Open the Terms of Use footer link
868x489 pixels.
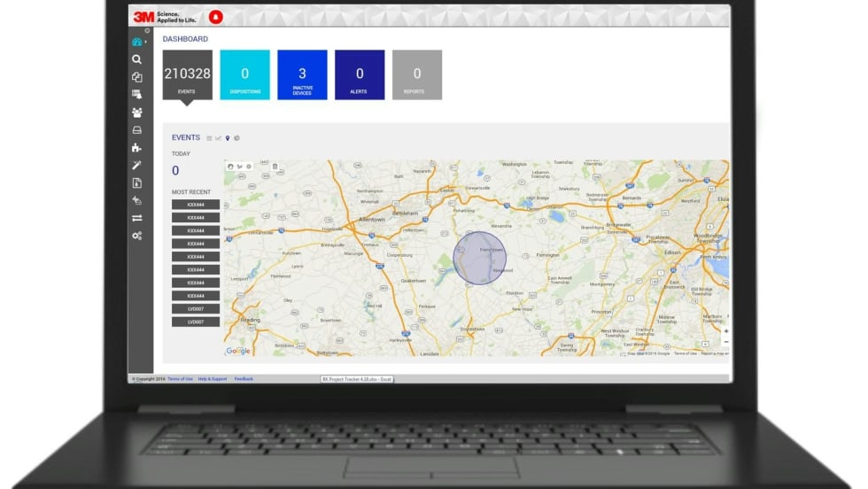pos(180,378)
